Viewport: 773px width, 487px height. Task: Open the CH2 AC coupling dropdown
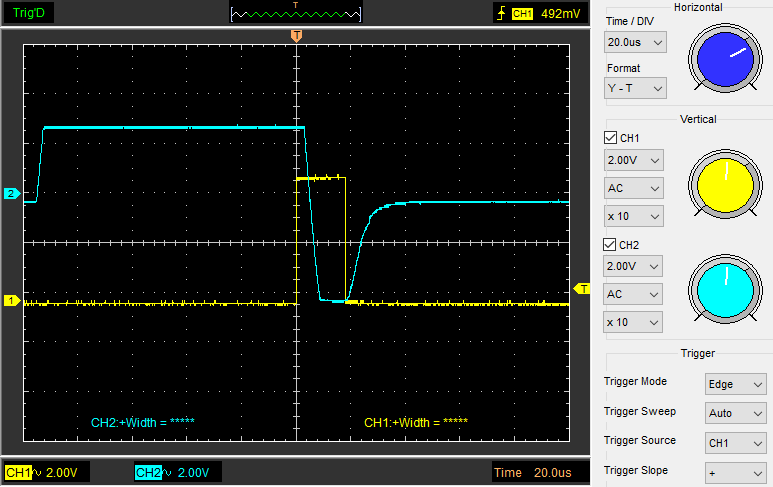point(635,294)
